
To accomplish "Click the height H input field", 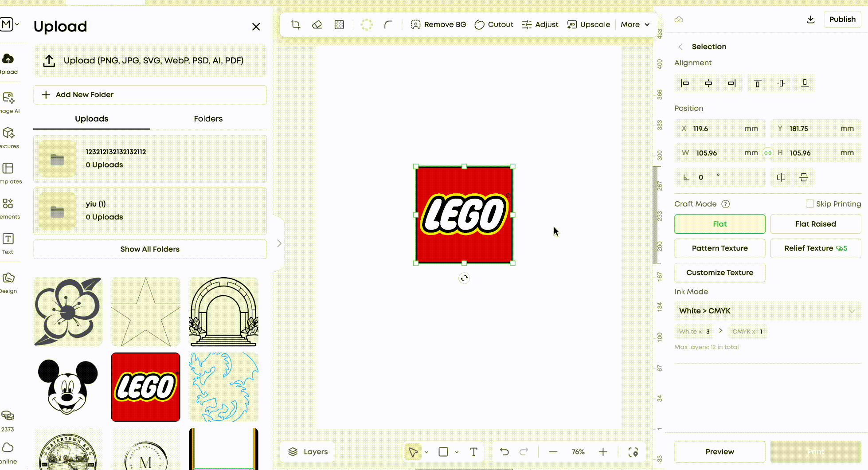I will (816, 153).
